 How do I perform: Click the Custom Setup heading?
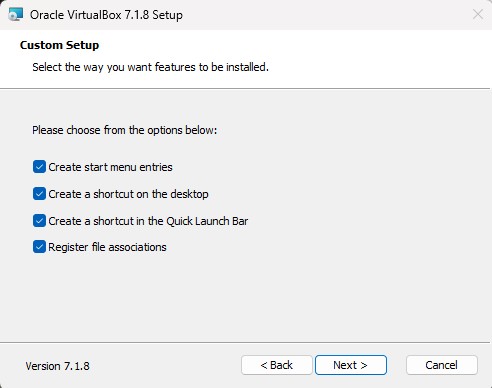(x=59, y=45)
